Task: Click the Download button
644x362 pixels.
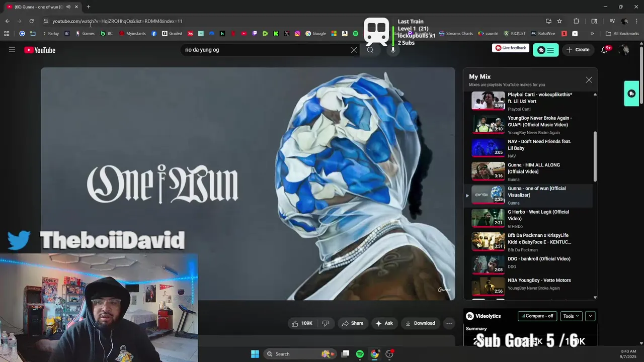Action: click(420, 323)
